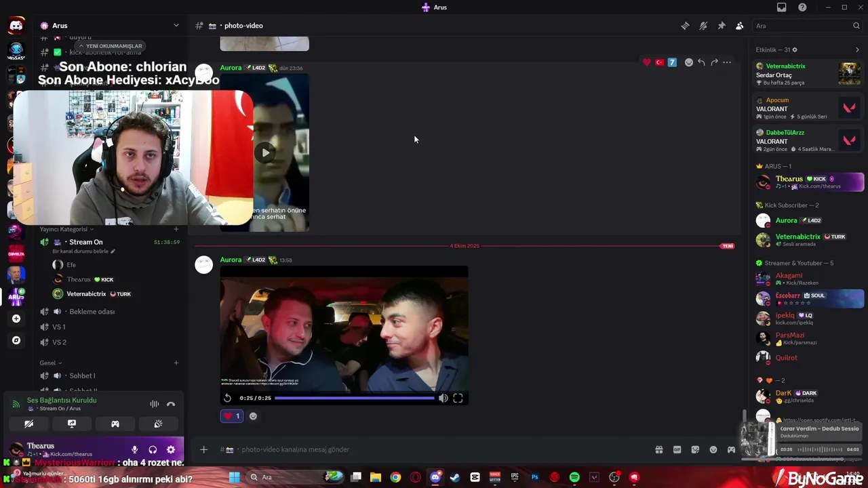Seek within the video progress bar
Image resolution: width=868 pixels, height=488 pixels.
pos(355,399)
